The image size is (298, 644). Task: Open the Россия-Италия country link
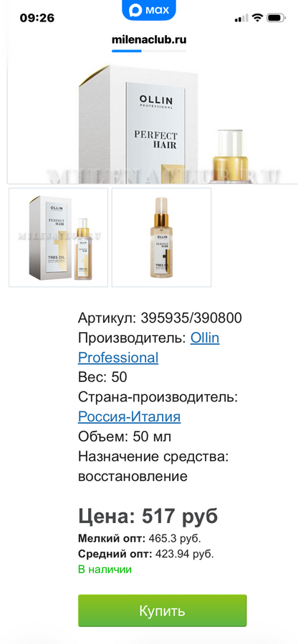point(129,417)
